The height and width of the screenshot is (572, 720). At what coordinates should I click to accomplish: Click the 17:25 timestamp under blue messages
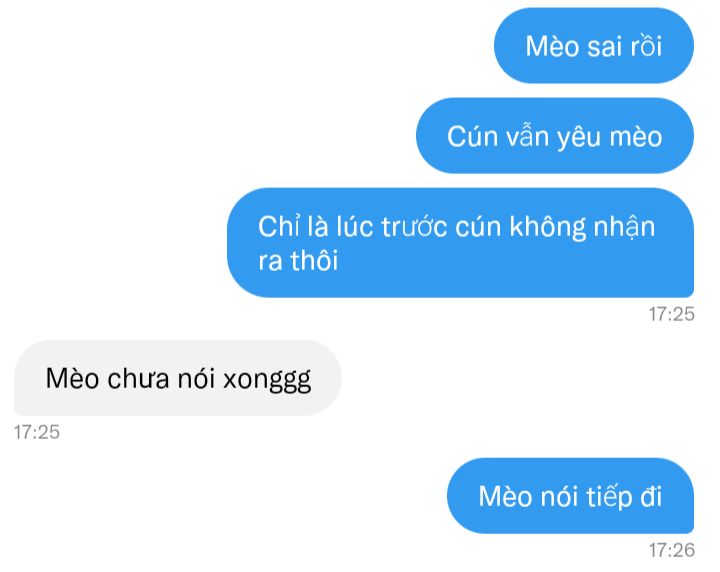point(671,314)
